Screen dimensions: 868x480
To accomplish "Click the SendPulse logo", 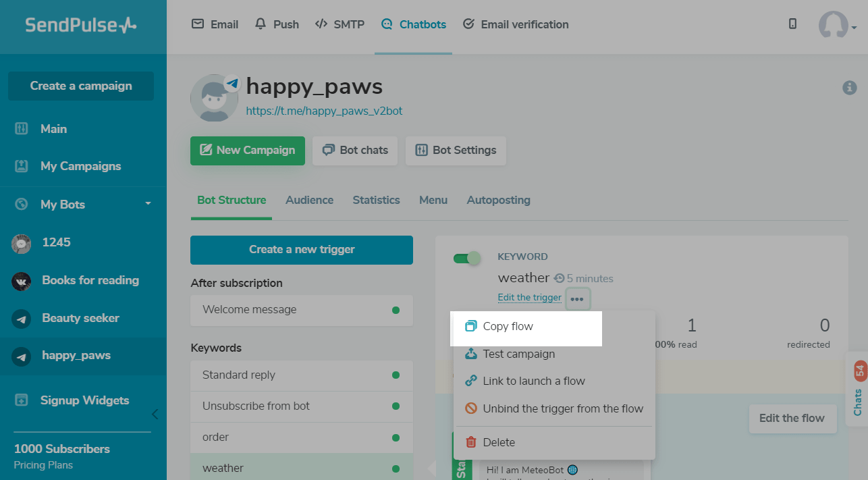I will 81,25.
